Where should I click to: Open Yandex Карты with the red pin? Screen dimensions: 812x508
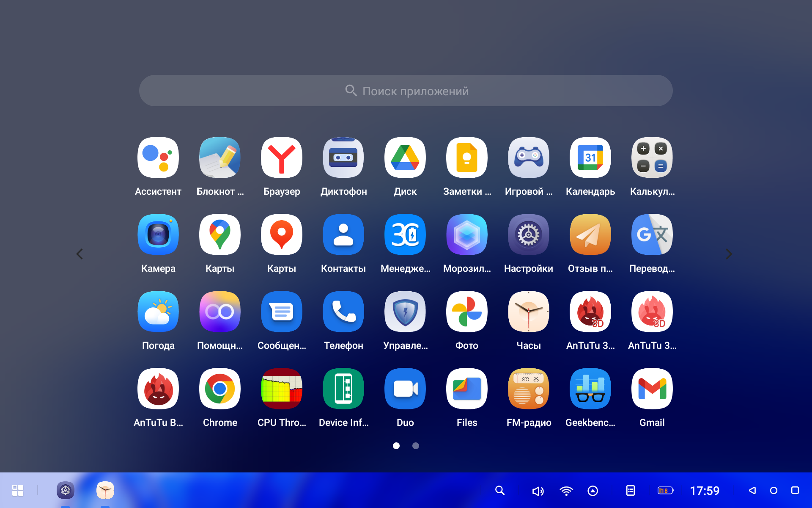tap(282, 235)
